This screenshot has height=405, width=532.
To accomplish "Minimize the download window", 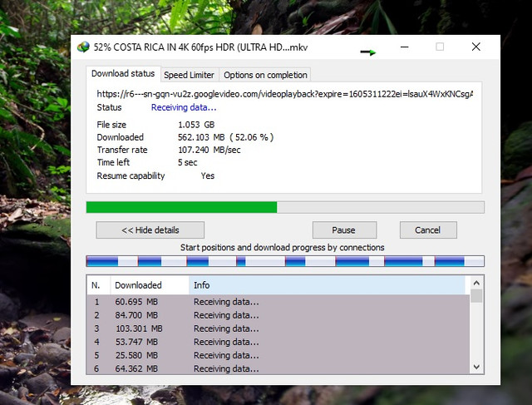I will pos(404,47).
